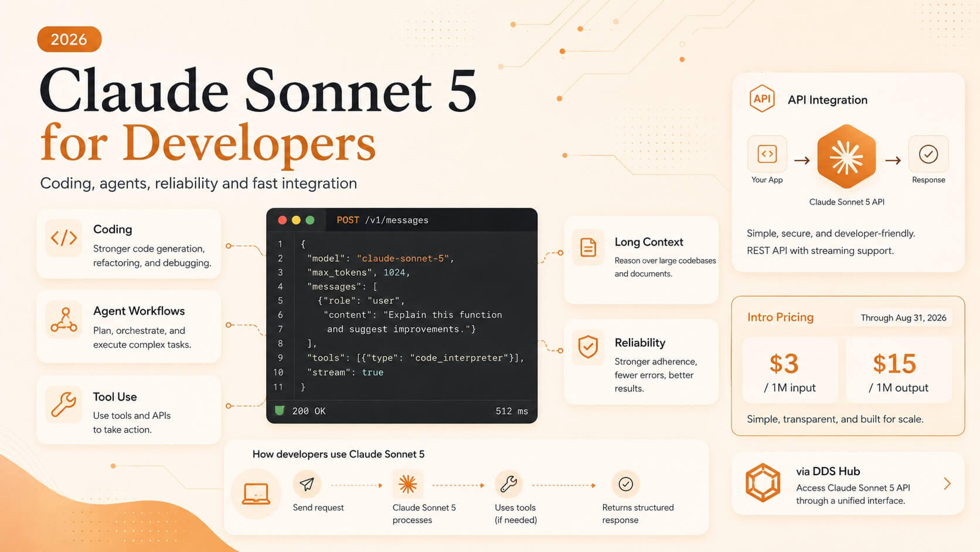Click line number 6 in code gutter

pyautogui.click(x=280, y=314)
